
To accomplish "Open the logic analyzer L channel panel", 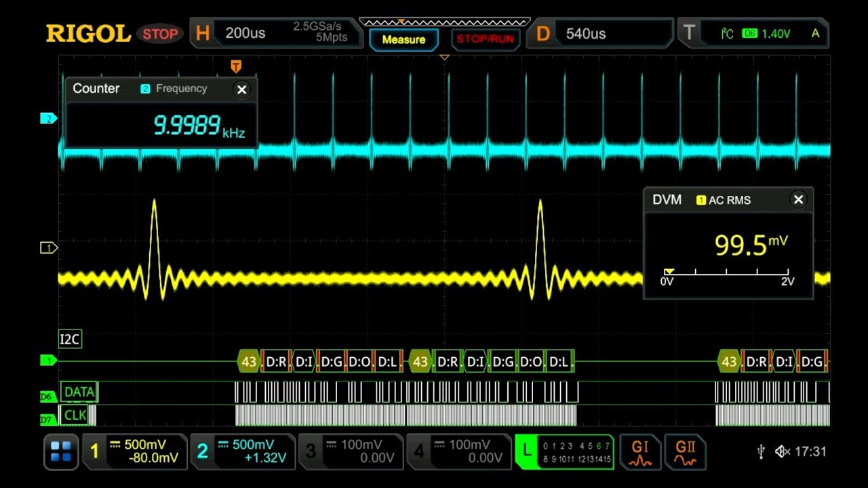I will 564,452.
